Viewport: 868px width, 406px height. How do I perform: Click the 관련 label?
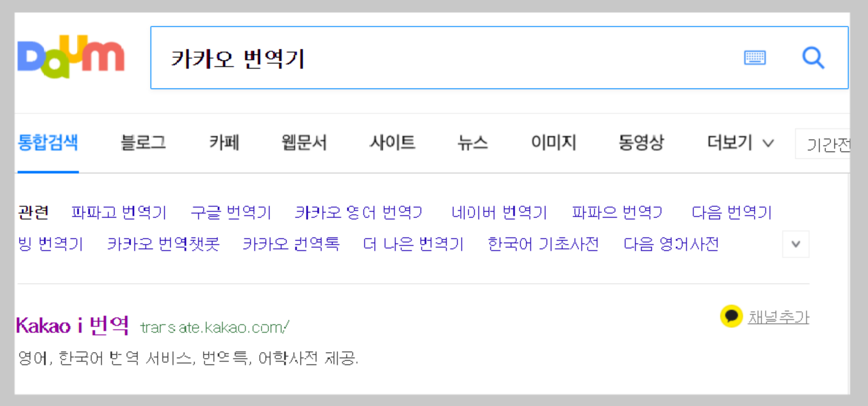click(x=33, y=212)
